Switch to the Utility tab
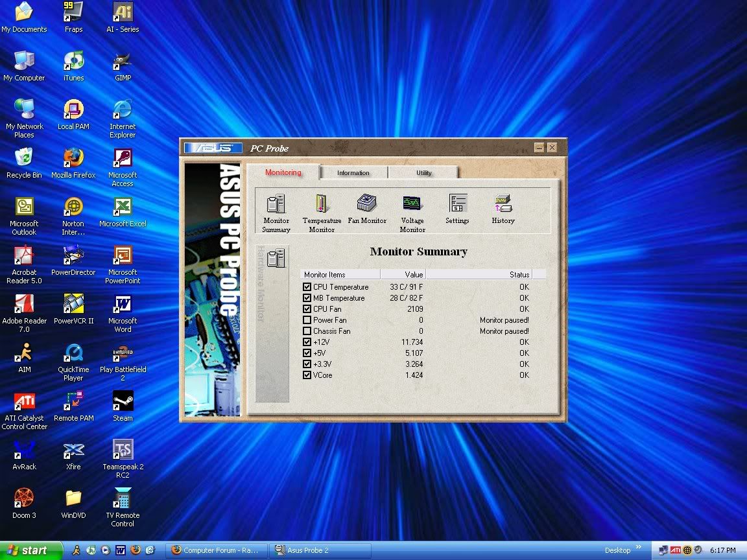The height and width of the screenshot is (560, 747). click(423, 172)
